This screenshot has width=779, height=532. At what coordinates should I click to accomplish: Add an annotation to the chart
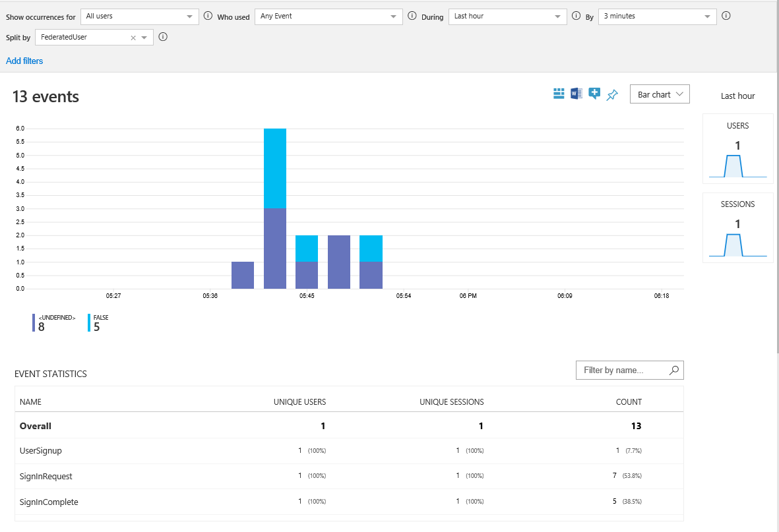click(594, 94)
